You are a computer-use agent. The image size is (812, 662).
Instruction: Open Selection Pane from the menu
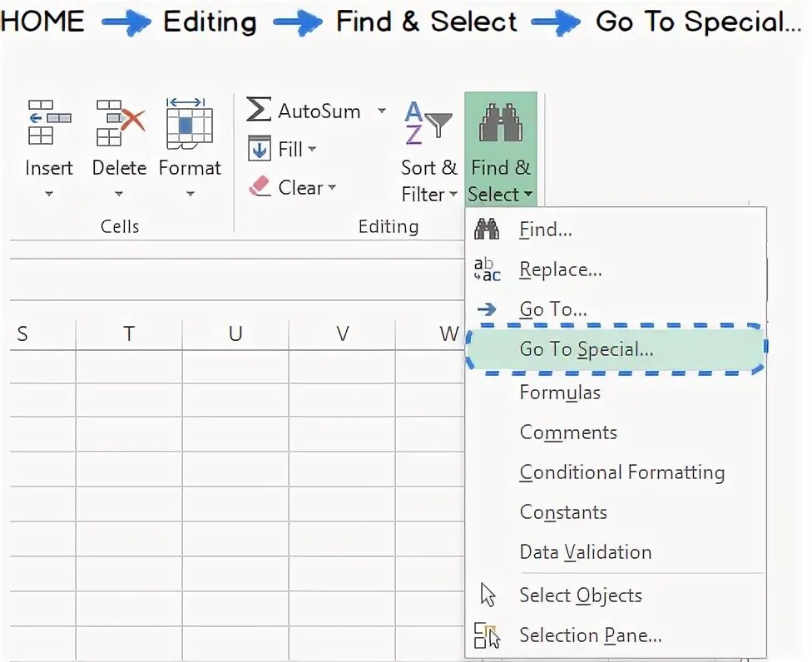[x=590, y=635]
